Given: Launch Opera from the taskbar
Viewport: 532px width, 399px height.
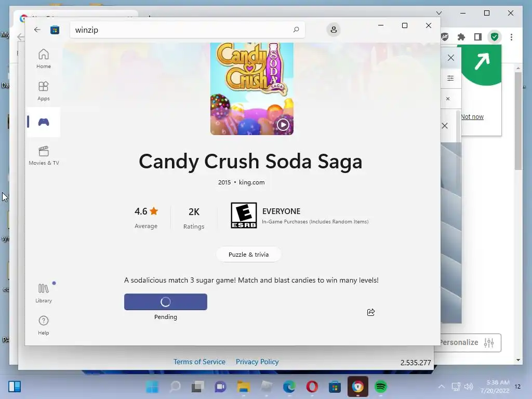Looking at the screenshot, I should pyautogui.click(x=312, y=387).
